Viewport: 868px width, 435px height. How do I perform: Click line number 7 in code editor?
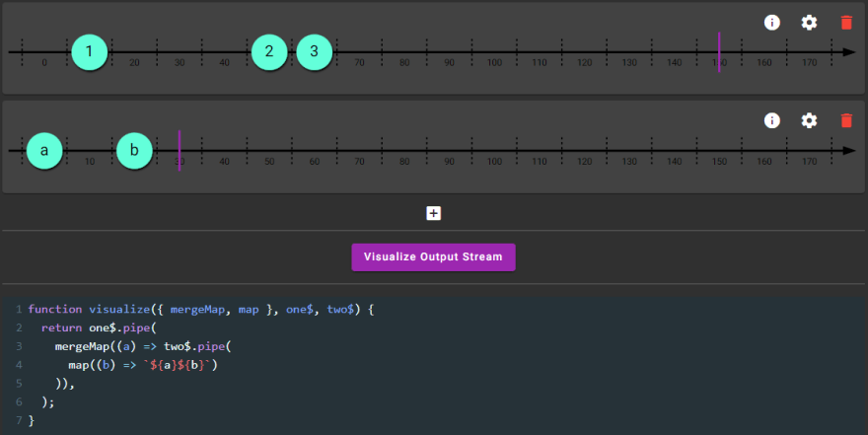(19, 420)
